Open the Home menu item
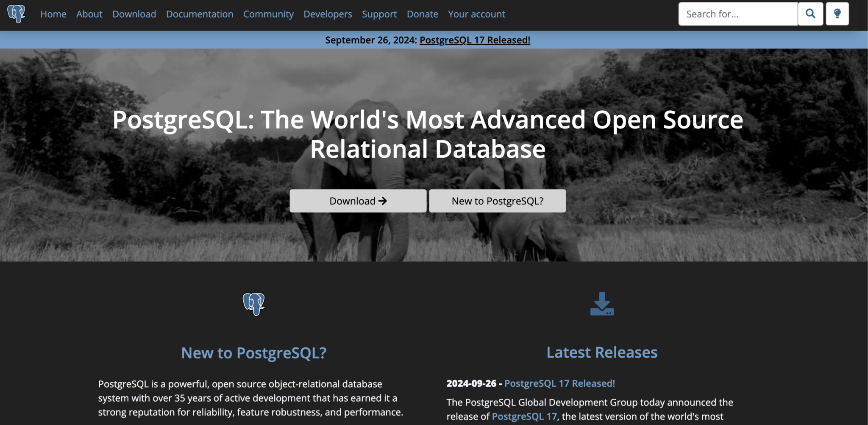The width and height of the screenshot is (868, 425). click(53, 14)
